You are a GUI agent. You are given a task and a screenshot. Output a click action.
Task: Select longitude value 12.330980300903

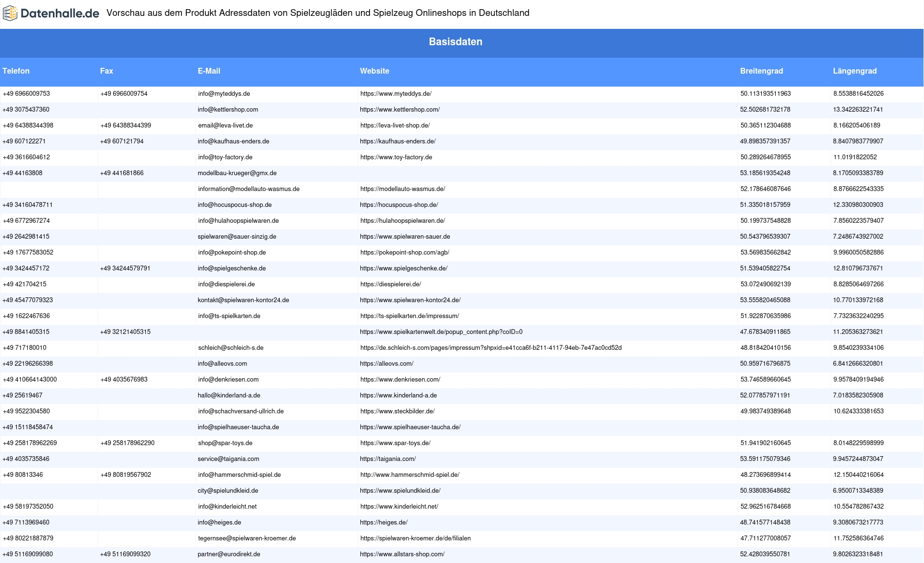(858, 205)
